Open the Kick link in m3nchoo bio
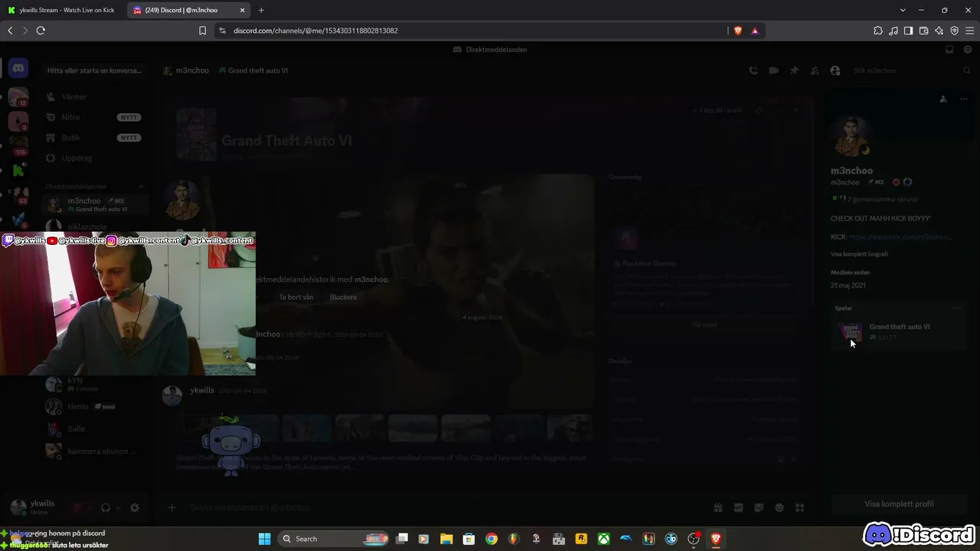This screenshot has width=980, height=551. tap(900, 237)
